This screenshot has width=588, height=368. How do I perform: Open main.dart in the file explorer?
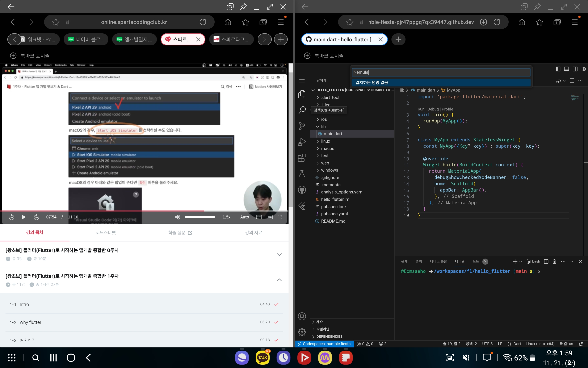pos(352,134)
